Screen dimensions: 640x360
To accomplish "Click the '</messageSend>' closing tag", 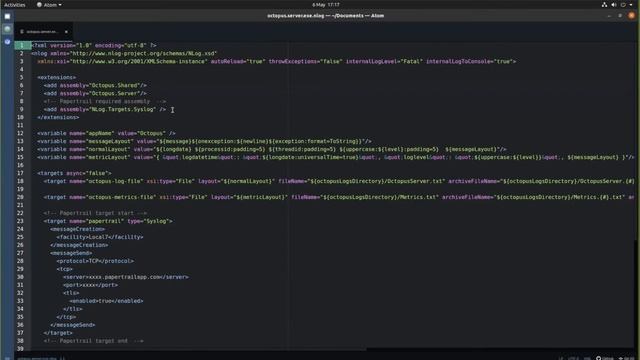I will [73, 325].
